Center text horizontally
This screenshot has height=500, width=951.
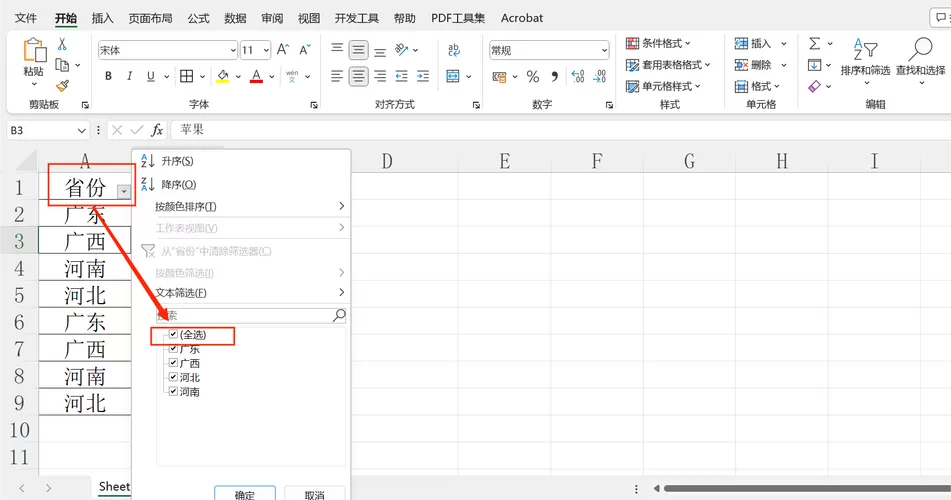(x=358, y=76)
